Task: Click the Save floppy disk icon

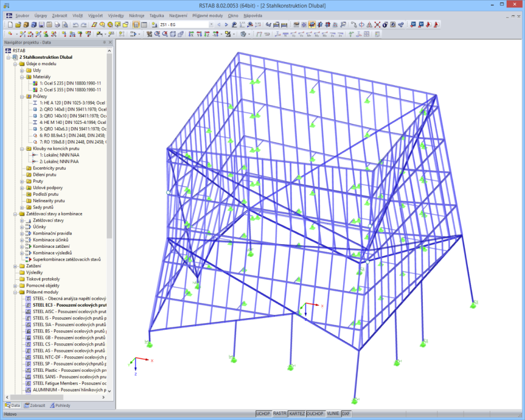Action: 41,25
